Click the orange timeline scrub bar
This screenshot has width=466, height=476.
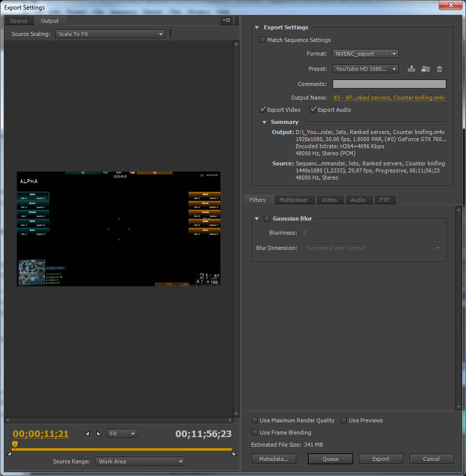122,449
